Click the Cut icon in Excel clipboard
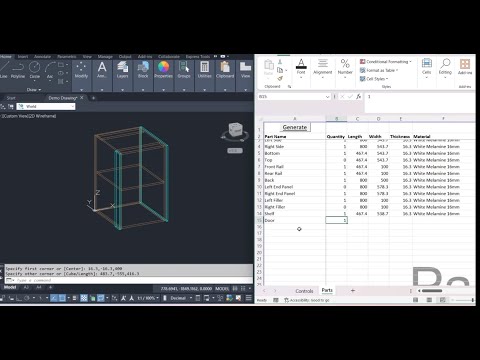480x360 pixels. point(280,62)
